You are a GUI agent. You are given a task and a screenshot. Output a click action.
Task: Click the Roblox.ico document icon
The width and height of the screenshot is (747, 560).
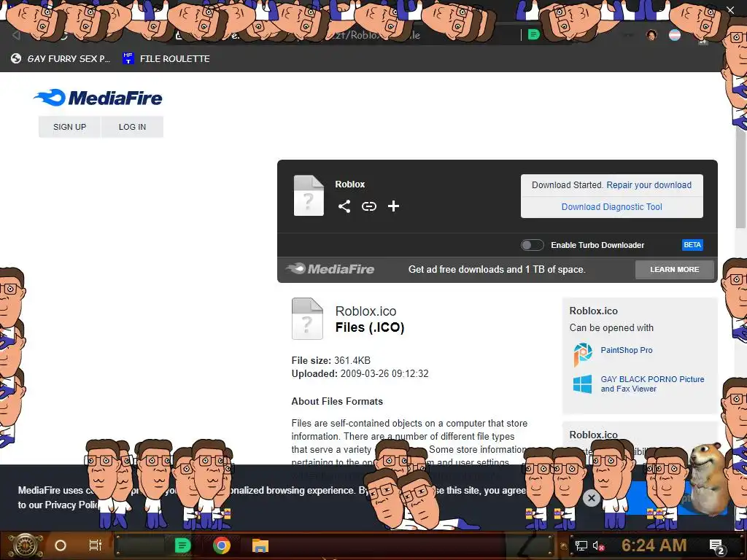pos(307,318)
